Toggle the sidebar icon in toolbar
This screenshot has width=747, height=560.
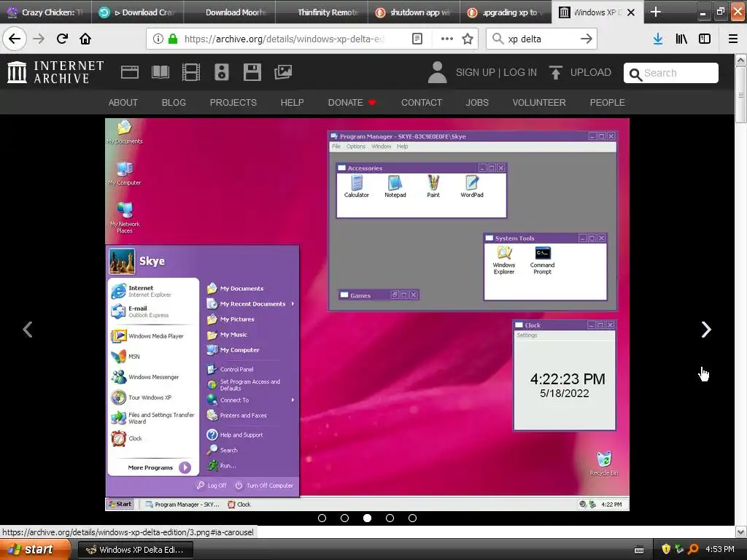(705, 39)
